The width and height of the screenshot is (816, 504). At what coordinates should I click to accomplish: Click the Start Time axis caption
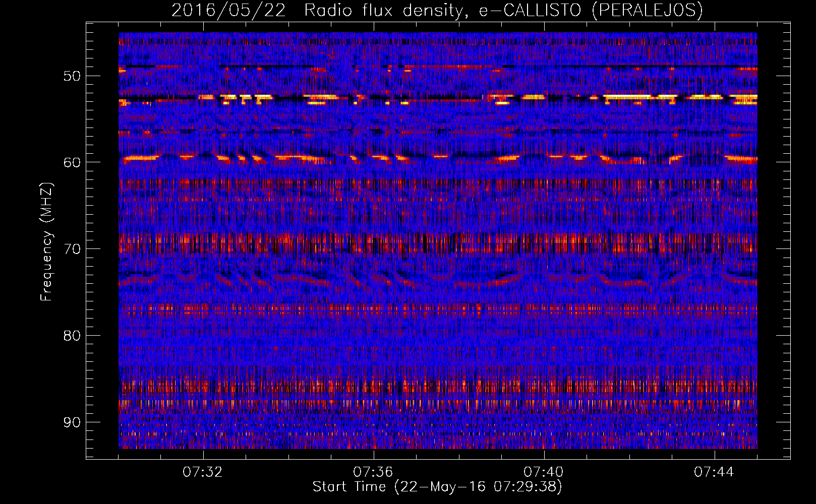[437, 487]
